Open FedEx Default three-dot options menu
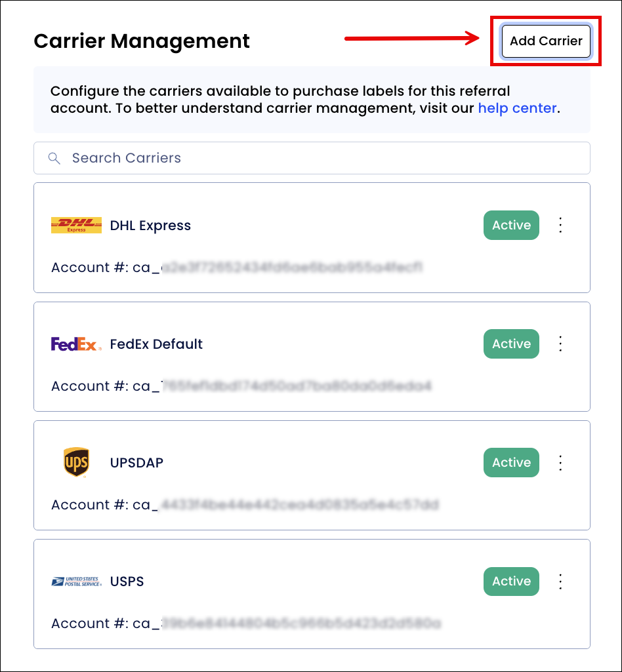Image resolution: width=622 pixels, height=672 pixels. click(x=560, y=344)
